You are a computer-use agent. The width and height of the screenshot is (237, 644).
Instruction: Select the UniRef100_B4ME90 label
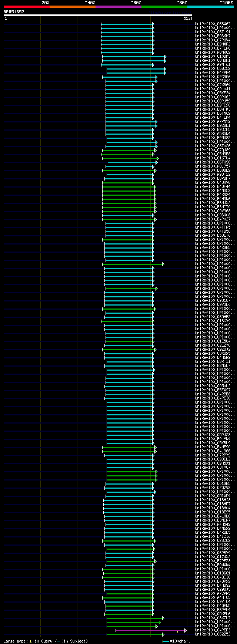click(213, 447)
